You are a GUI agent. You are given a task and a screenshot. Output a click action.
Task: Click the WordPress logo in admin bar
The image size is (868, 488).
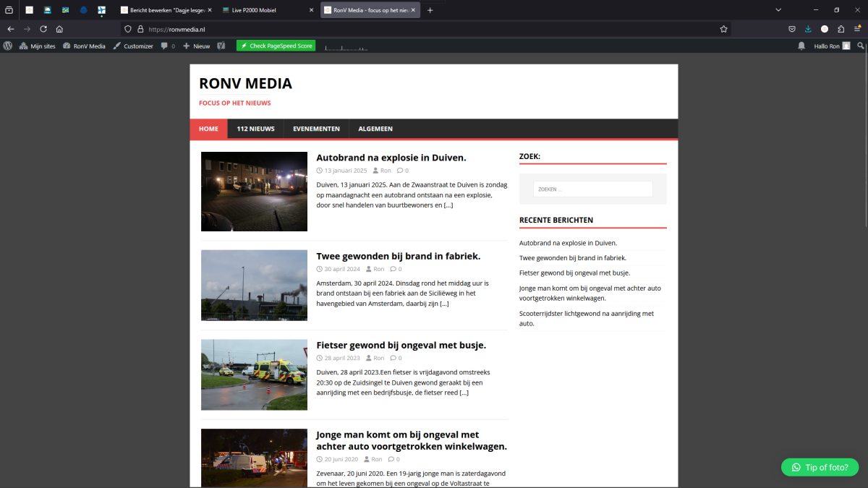(8, 46)
